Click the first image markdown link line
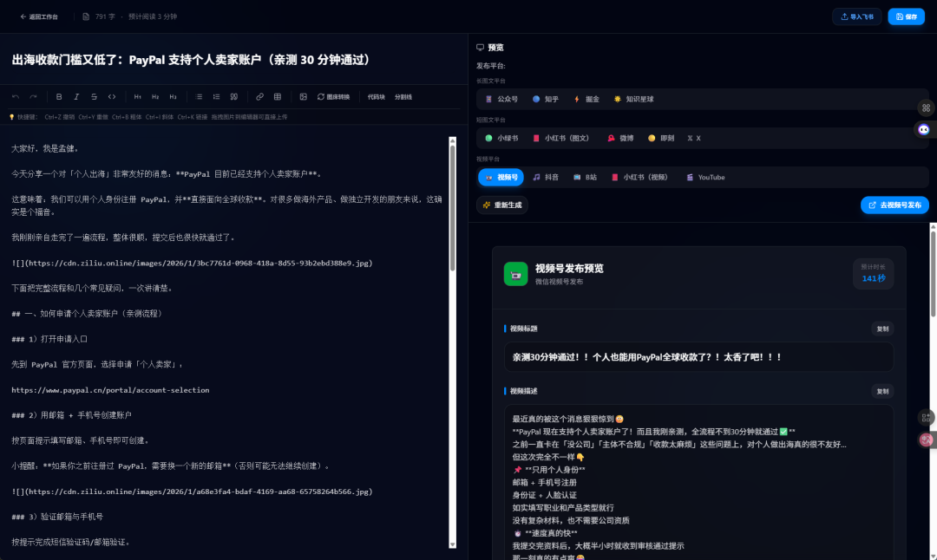 pyautogui.click(x=192, y=263)
